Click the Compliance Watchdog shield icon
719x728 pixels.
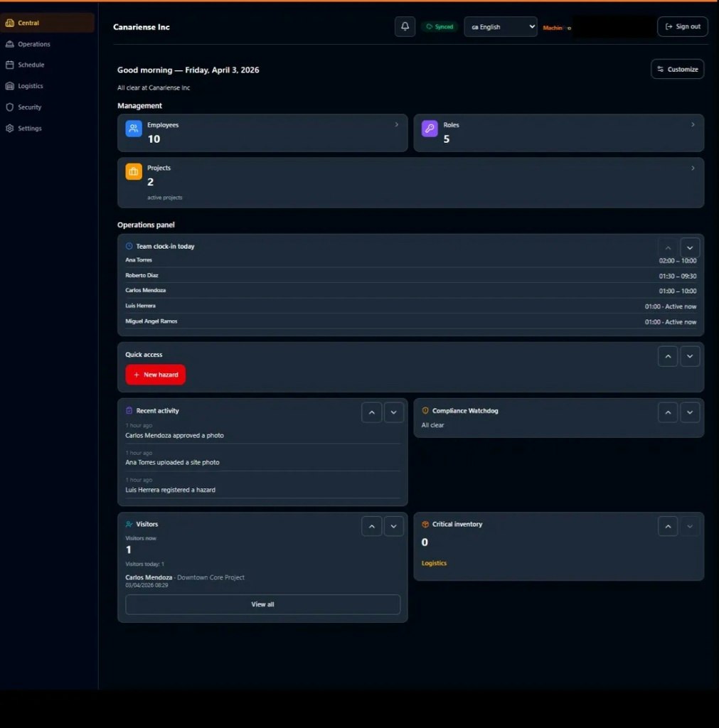[425, 410]
